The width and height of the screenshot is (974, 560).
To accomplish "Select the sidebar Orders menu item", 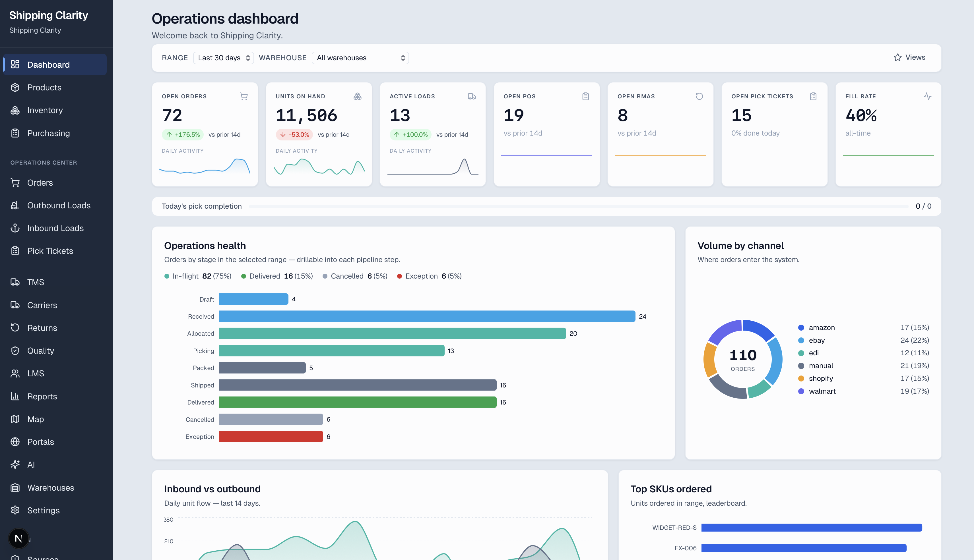I will 55,183.
